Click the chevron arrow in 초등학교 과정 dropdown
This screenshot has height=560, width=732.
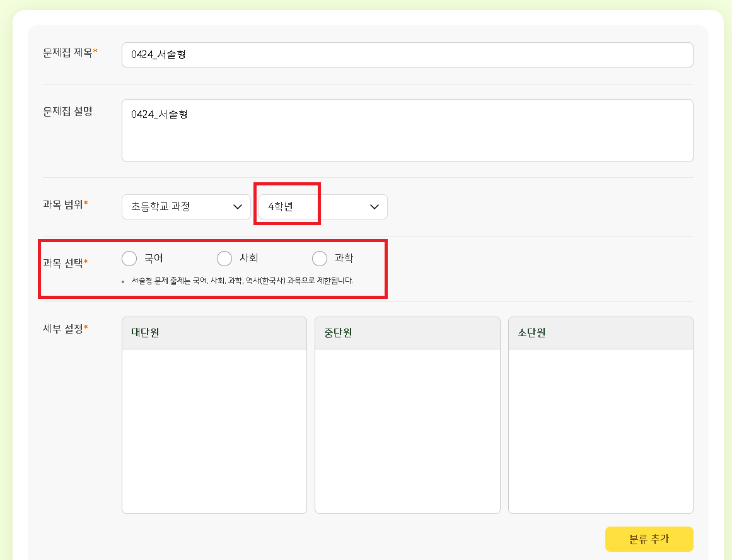238,207
